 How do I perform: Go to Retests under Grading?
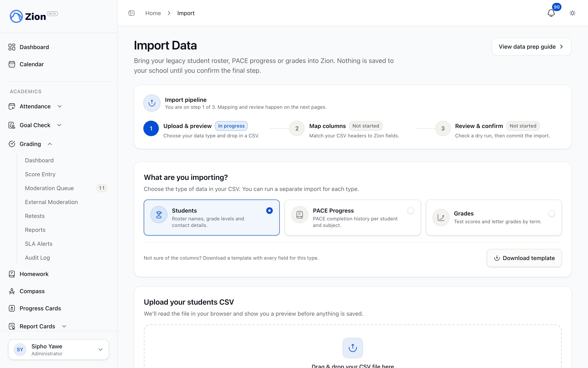point(35,216)
